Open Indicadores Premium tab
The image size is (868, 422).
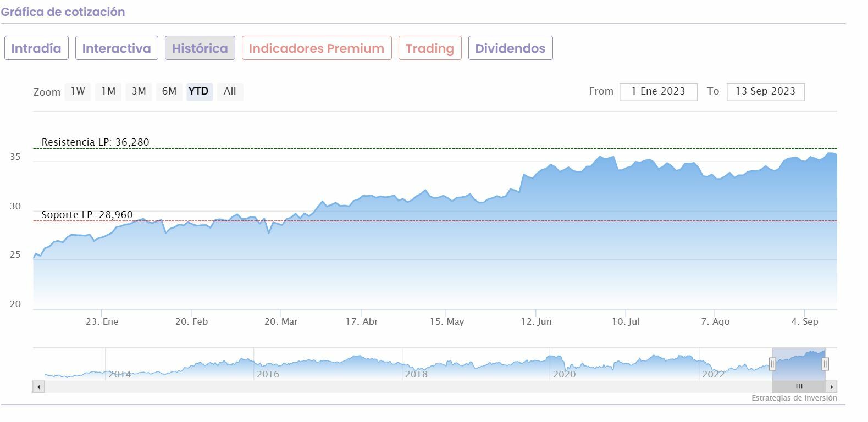[317, 48]
